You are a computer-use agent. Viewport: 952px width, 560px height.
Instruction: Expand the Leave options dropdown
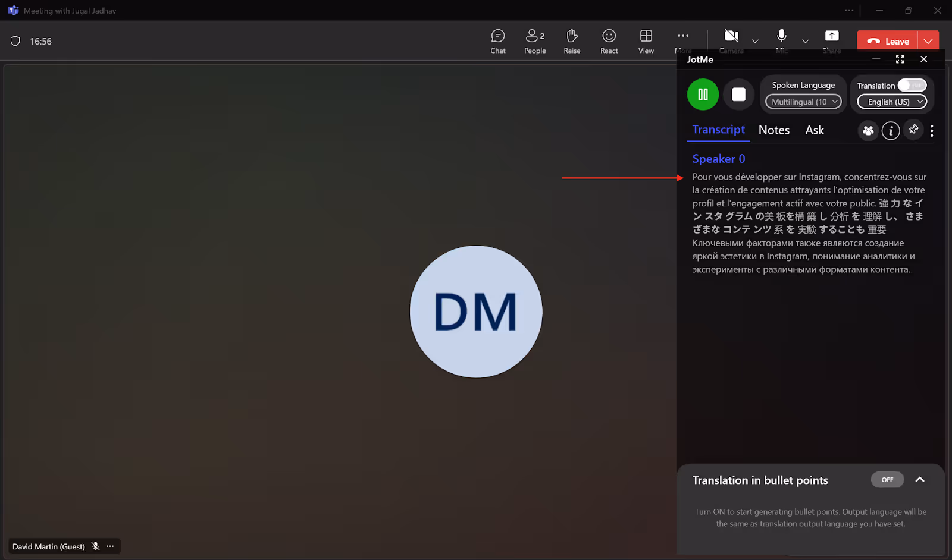tap(928, 41)
